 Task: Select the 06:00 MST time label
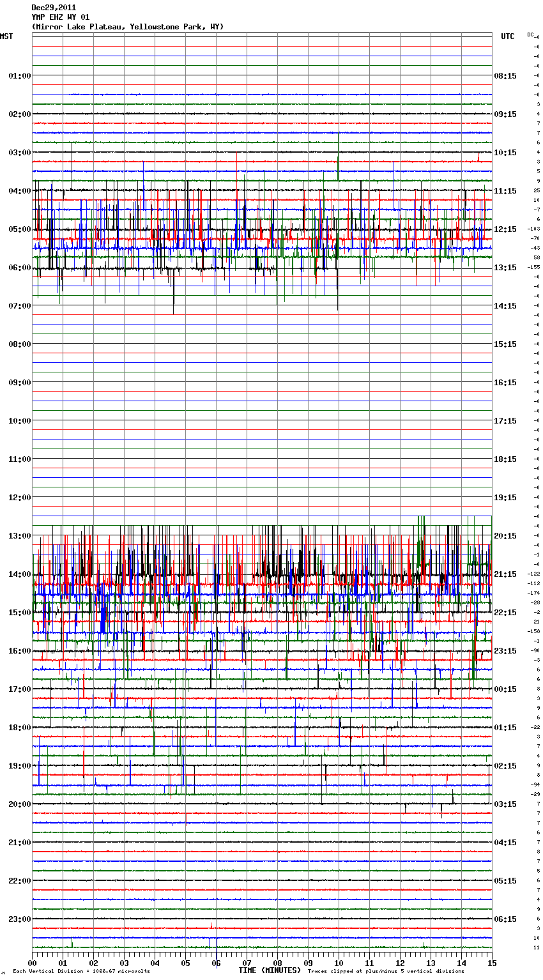[20, 268]
